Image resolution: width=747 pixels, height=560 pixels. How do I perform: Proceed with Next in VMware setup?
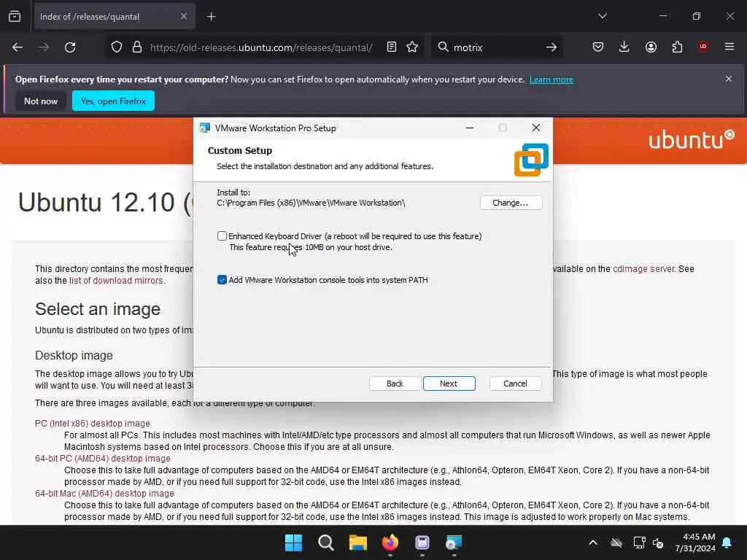449,384
